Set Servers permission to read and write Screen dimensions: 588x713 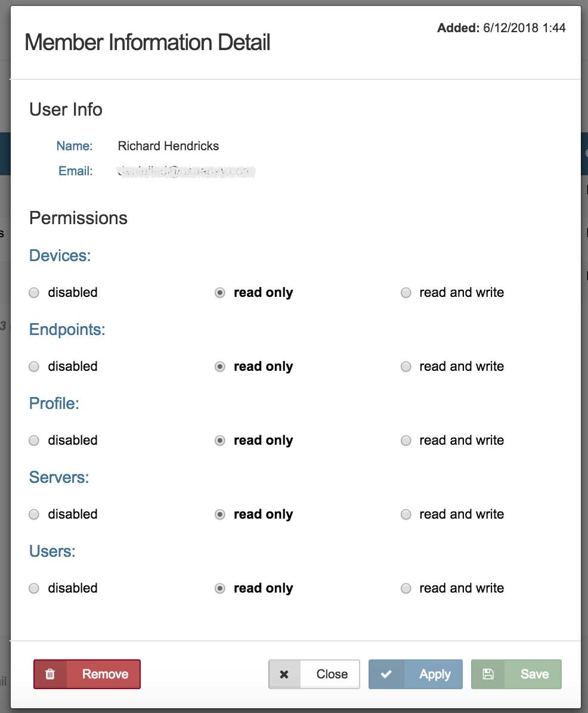pos(406,514)
